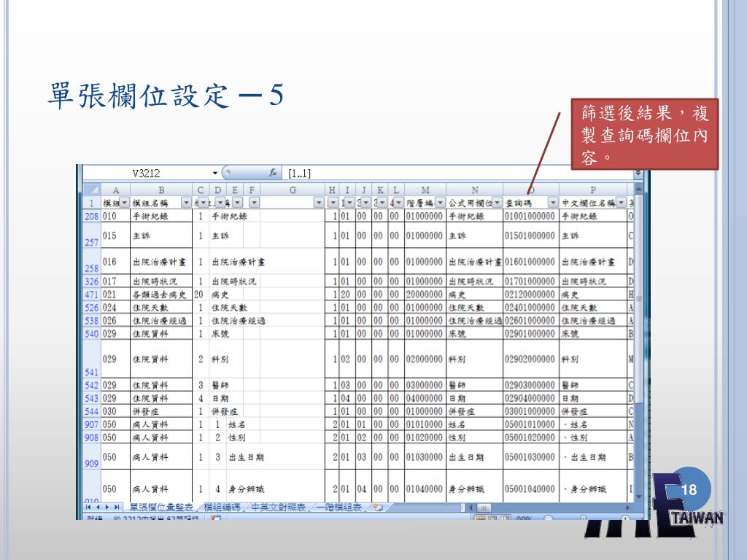Select cell 02904000000 in column O
Screen dimensions: 747x560
point(531,398)
